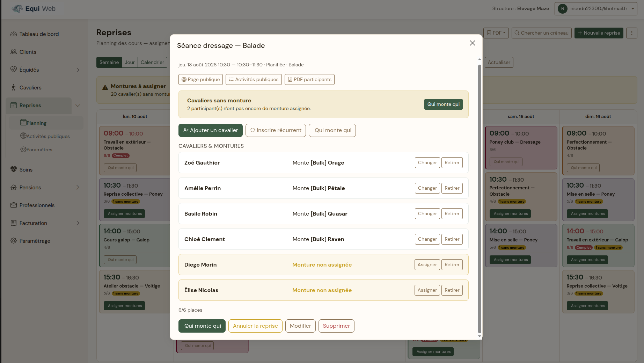This screenshot has height=363, width=644.
Task: Click the Equi Web horse logo
Action: (17, 9)
